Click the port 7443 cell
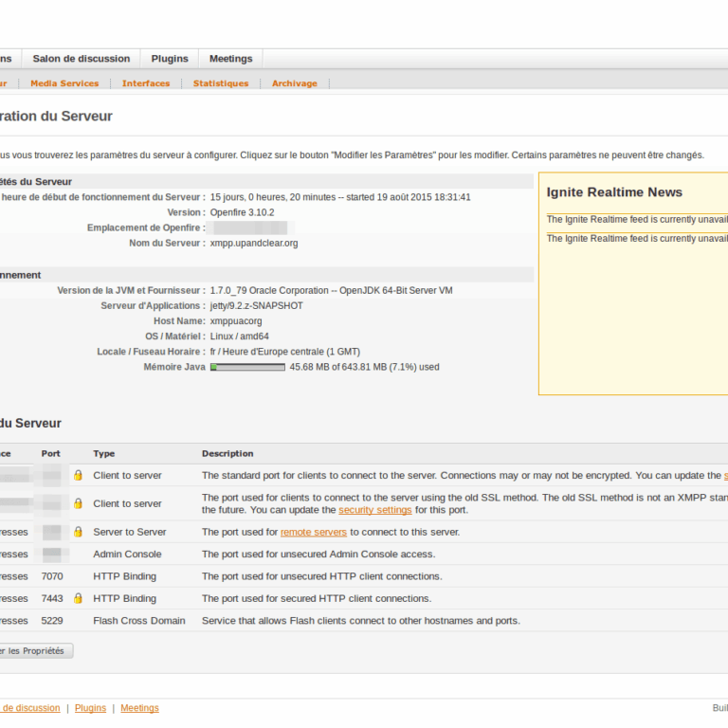 [52, 598]
